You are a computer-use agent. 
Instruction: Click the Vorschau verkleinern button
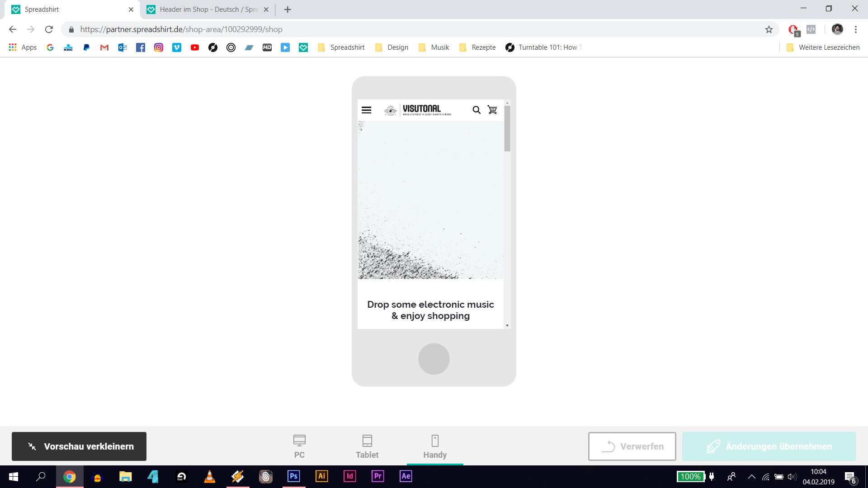79,446
